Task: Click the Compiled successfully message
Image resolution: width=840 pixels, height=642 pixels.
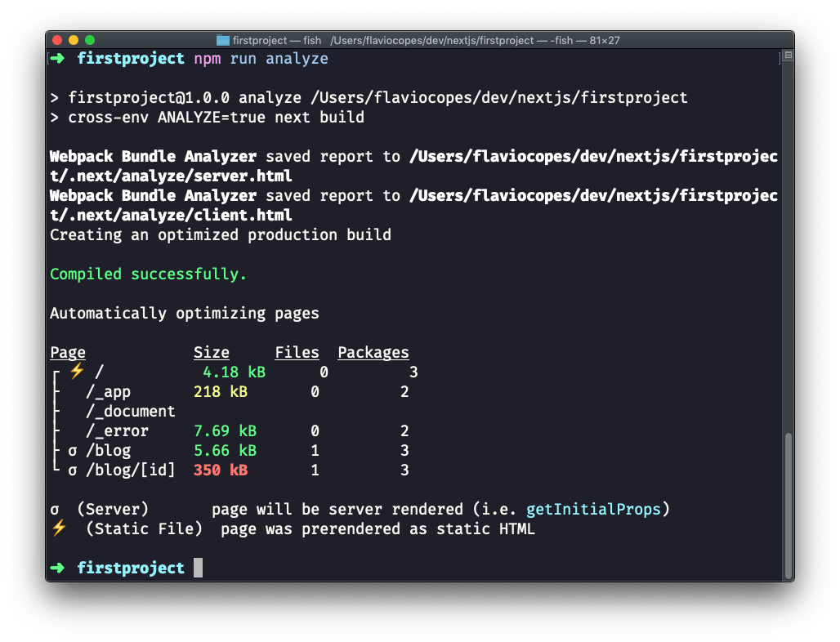Action: pos(148,274)
